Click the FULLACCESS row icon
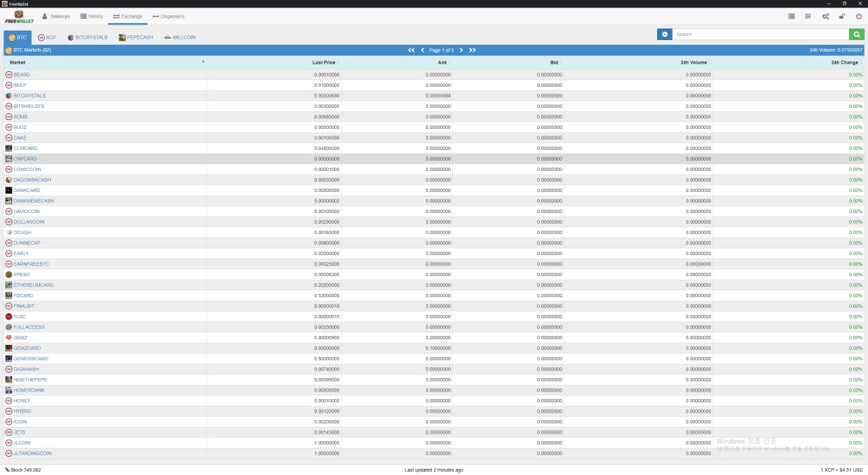 coord(9,327)
